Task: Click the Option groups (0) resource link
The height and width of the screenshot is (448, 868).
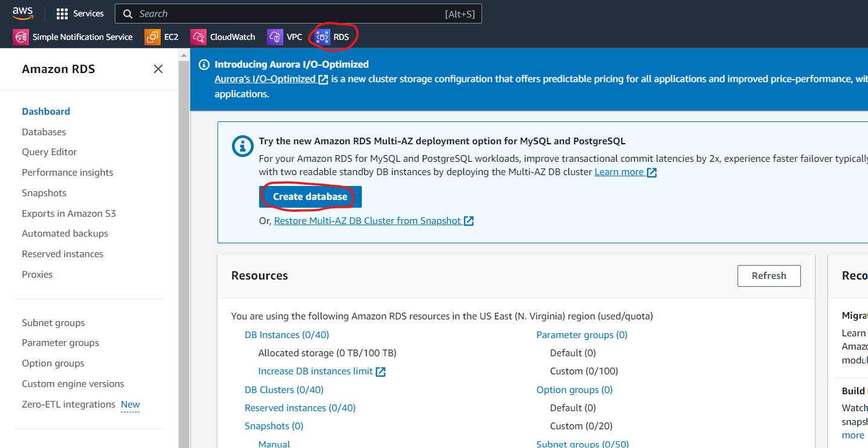Action: (574, 390)
